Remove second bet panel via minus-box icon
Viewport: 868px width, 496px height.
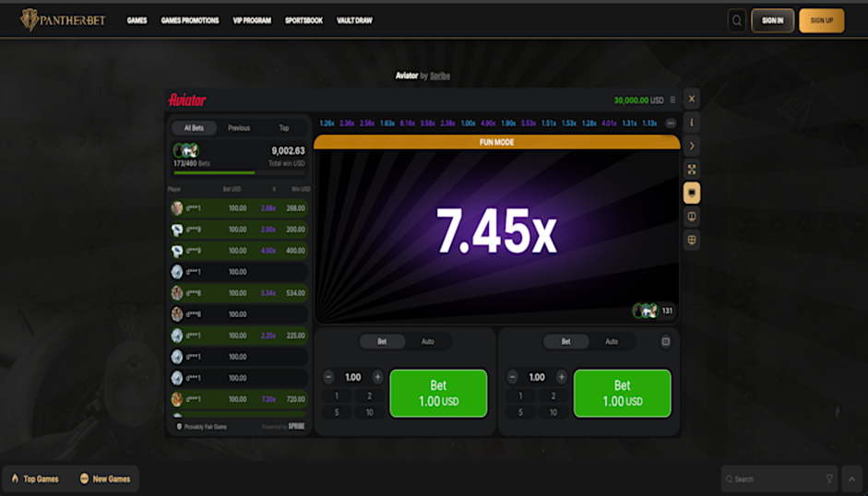pos(665,341)
